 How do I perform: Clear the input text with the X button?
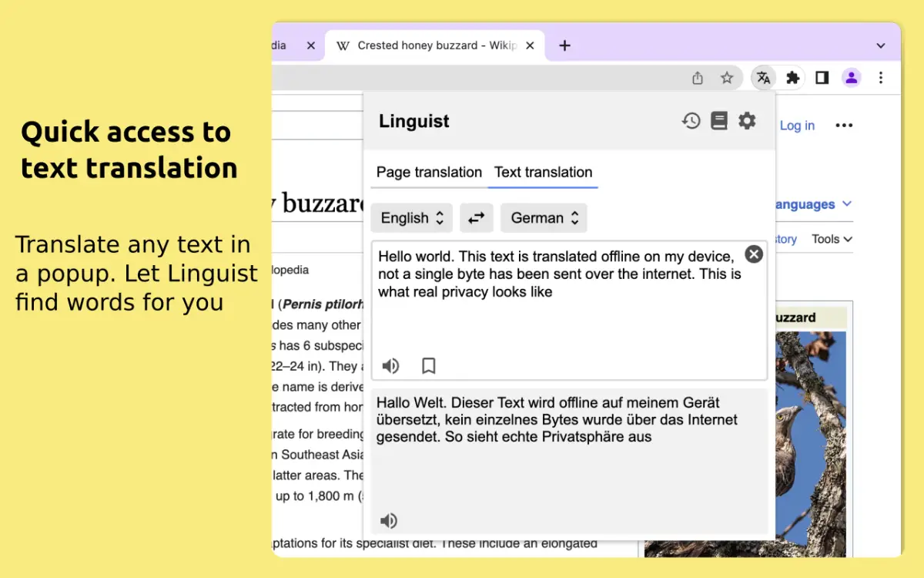753,254
